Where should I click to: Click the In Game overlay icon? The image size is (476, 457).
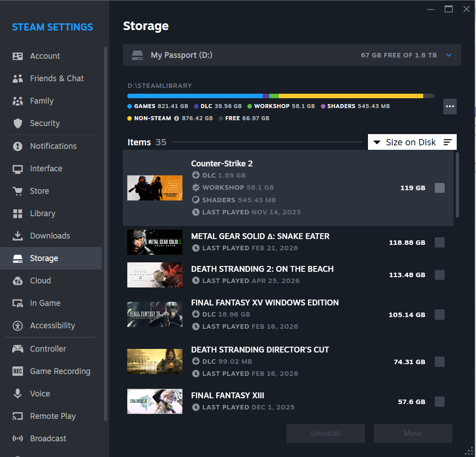click(x=17, y=303)
